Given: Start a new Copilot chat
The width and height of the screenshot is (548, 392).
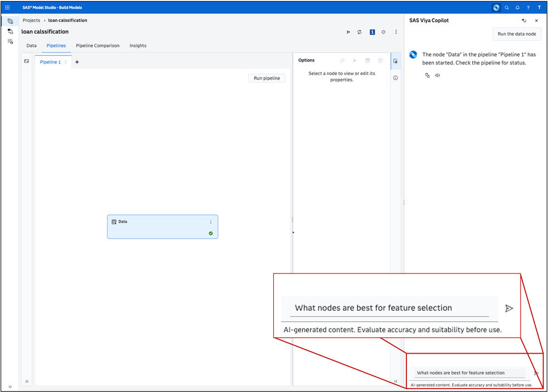Looking at the screenshot, I should pyautogui.click(x=524, y=21).
